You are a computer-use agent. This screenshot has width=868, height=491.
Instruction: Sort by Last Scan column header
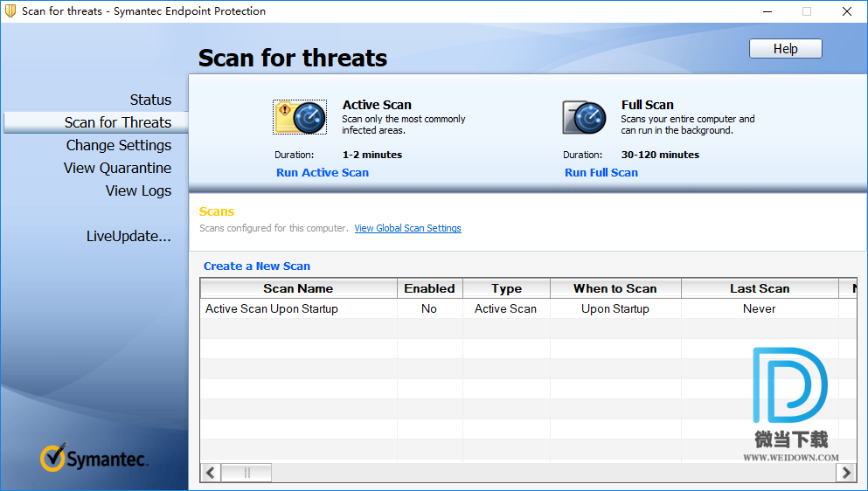pos(760,288)
